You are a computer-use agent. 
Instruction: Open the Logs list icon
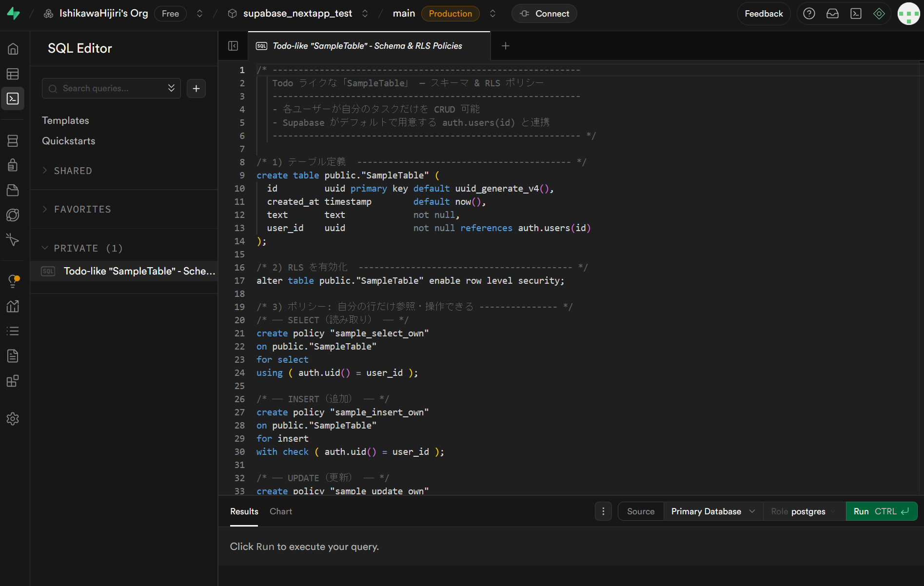(13, 331)
